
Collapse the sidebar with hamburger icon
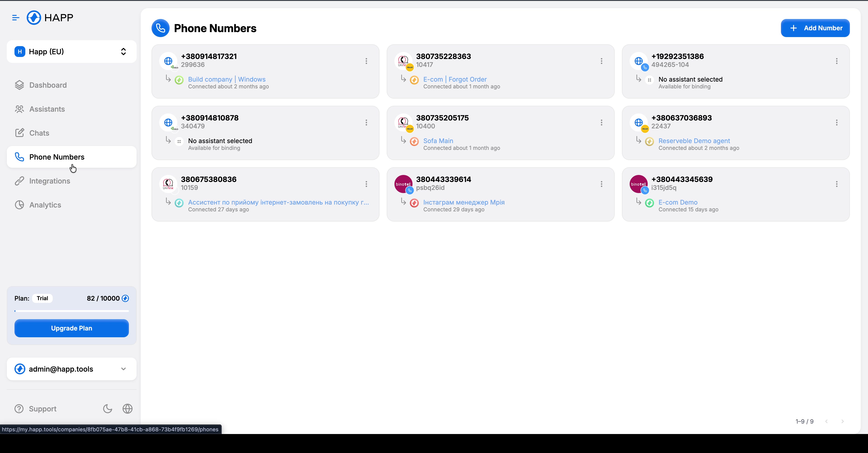[x=16, y=17]
